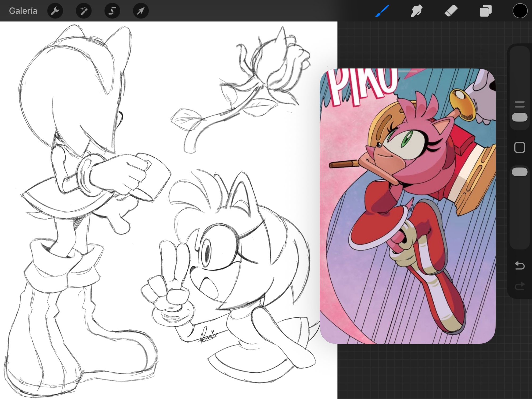Open the Layers panel

pos(485,11)
